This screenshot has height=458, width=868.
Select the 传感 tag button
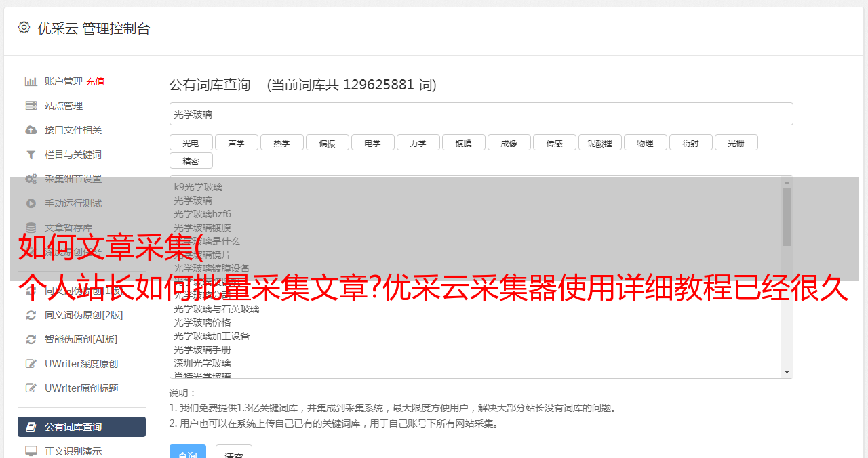(x=554, y=142)
